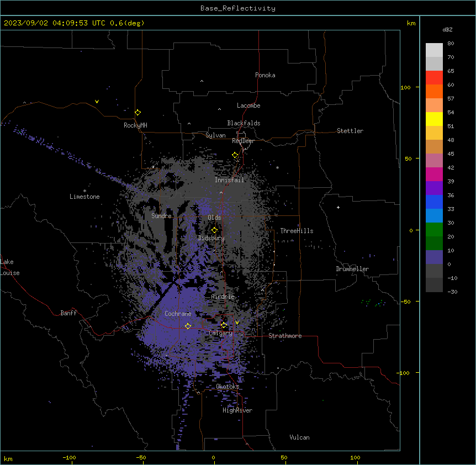Click the yellow diamond marker below RedDeer
Image resolution: width=476 pixels, height=465 pixels.
click(x=235, y=155)
